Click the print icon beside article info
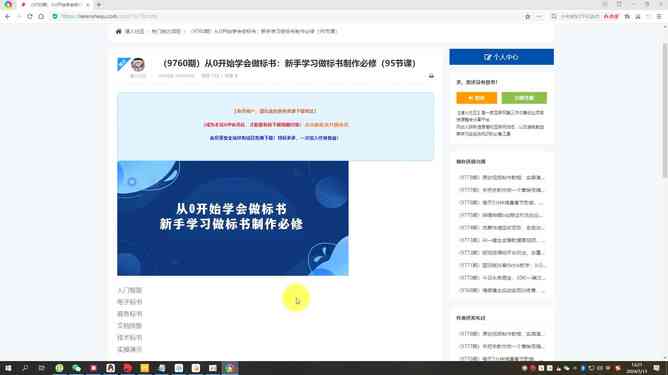 click(431, 76)
